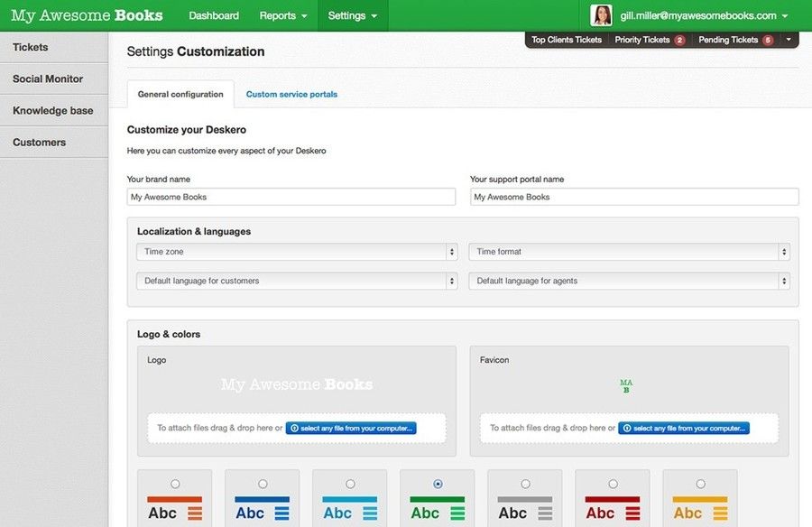Click the My Awesome Books header logo
812x527 pixels.
tap(87, 15)
